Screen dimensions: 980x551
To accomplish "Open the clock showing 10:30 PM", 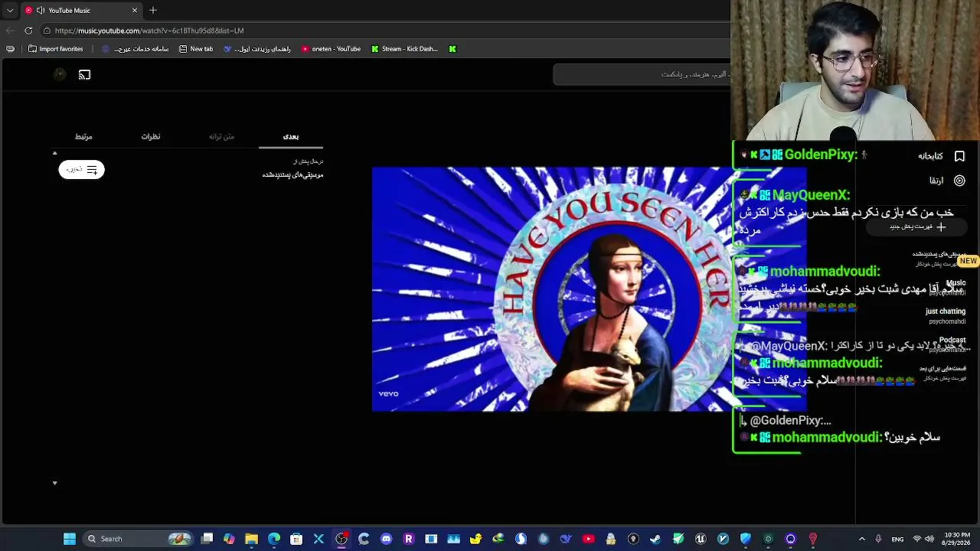I will (957, 539).
